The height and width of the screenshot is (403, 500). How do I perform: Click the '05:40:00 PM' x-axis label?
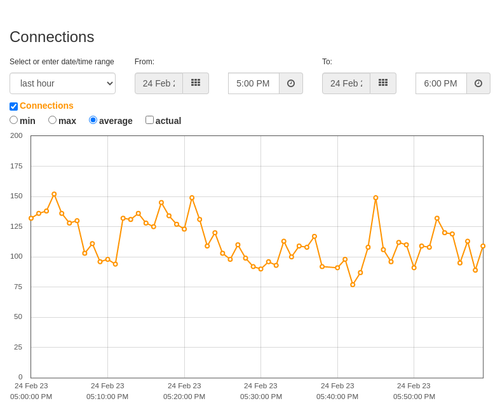click(x=337, y=397)
